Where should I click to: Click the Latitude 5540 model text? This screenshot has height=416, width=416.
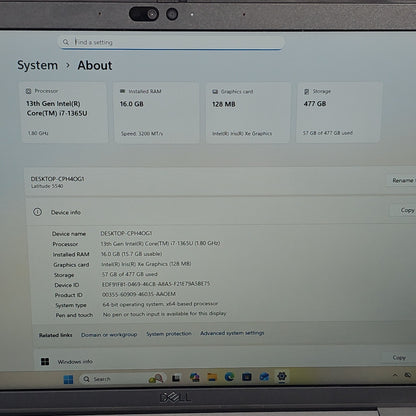click(x=47, y=186)
